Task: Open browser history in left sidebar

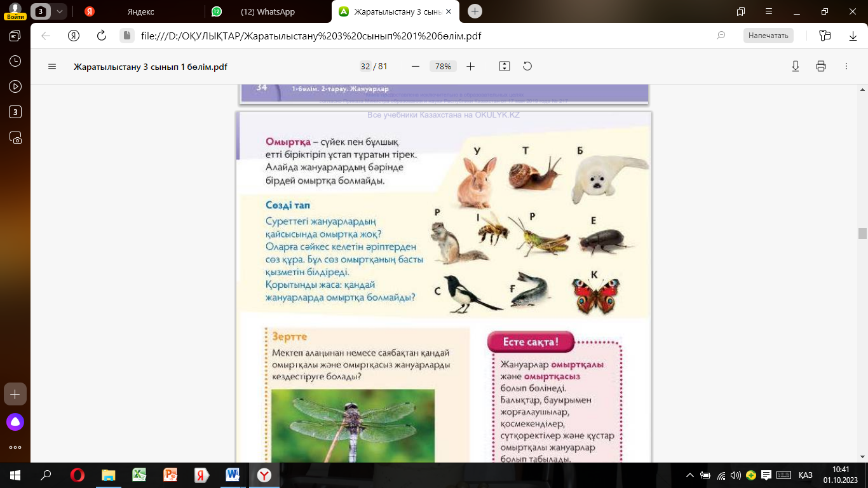Action: (15, 61)
